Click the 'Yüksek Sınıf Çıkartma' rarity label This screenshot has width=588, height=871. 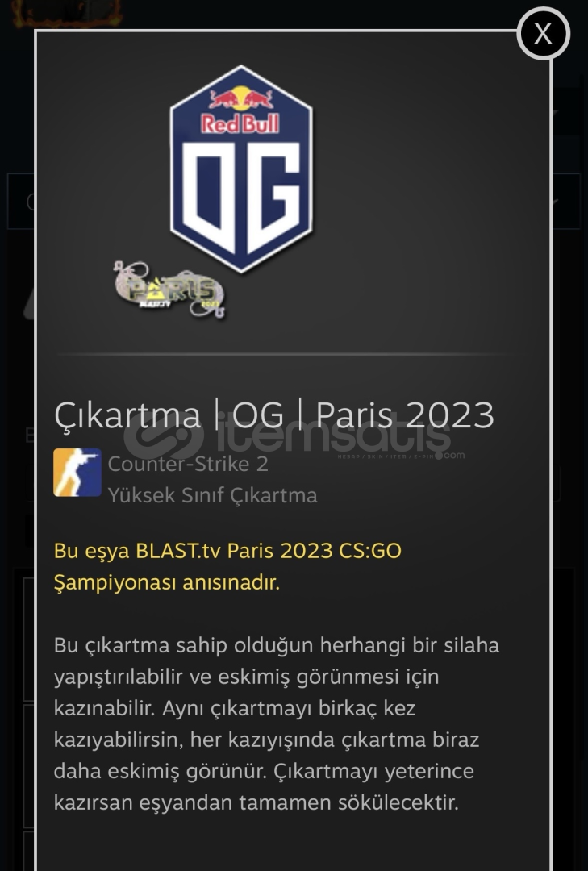click(212, 495)
